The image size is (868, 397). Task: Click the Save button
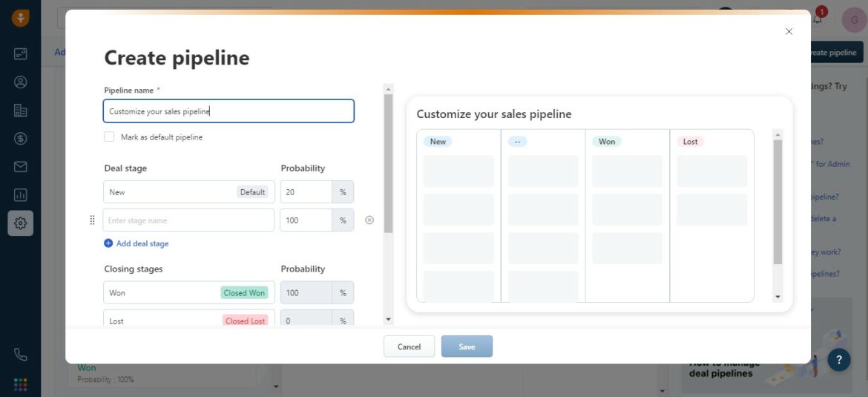(467, 347)
